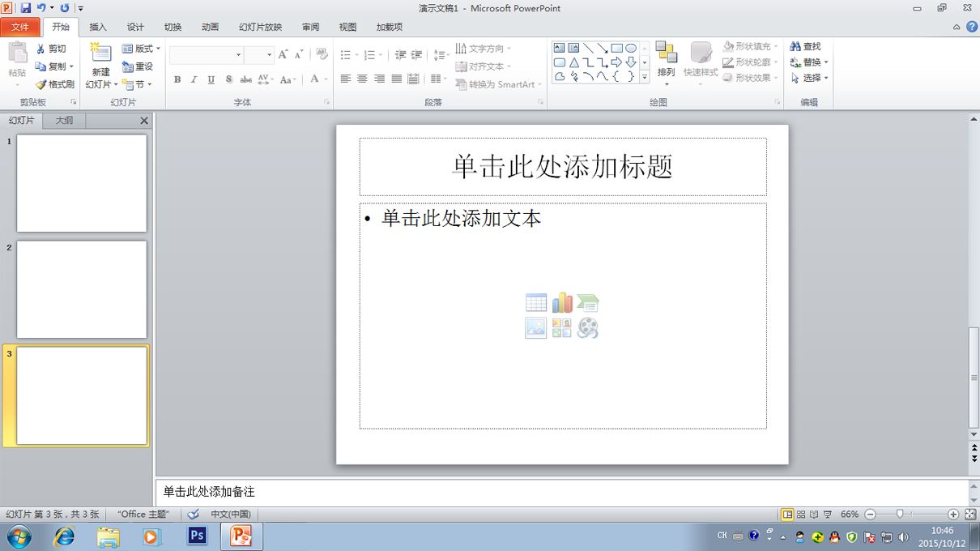Select the rectangle shape in gallery
This screenshot has width=980, height=551.
click(616, 48)
